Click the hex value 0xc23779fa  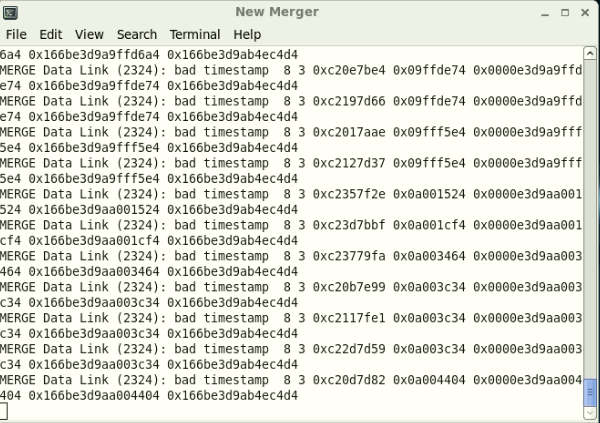[x=351, y=256]
